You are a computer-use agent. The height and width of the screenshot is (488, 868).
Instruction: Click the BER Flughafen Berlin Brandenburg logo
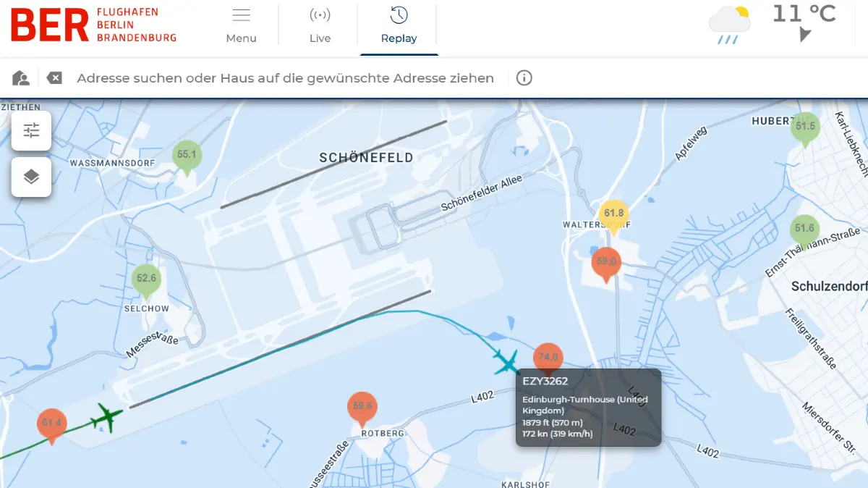tap(94, 25)
